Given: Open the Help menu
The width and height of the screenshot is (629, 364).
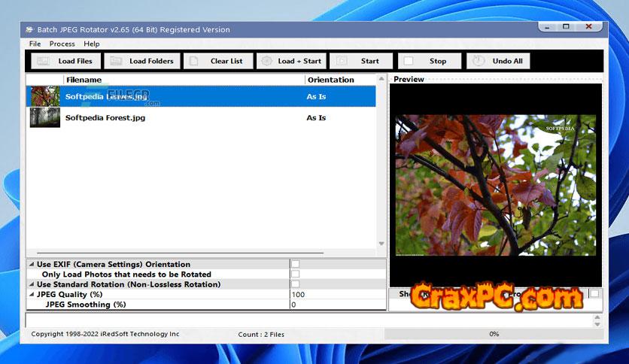Looking at the screenshot, I should tap(91, 44).
